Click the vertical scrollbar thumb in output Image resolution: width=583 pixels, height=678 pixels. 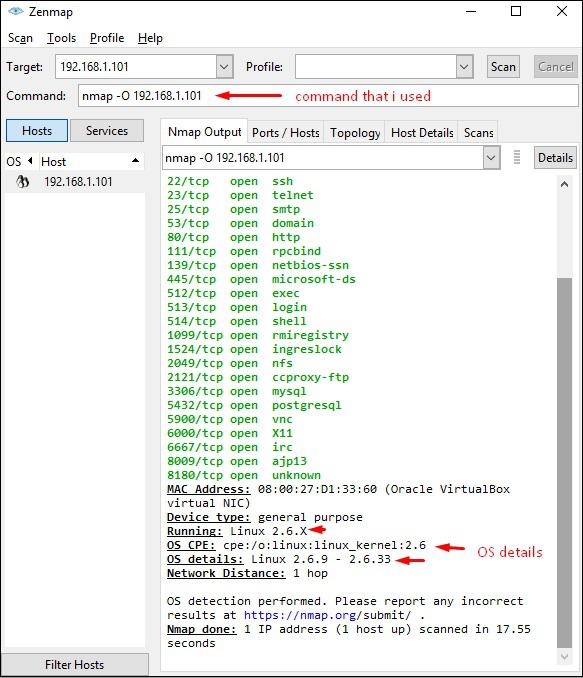(564, 463)
